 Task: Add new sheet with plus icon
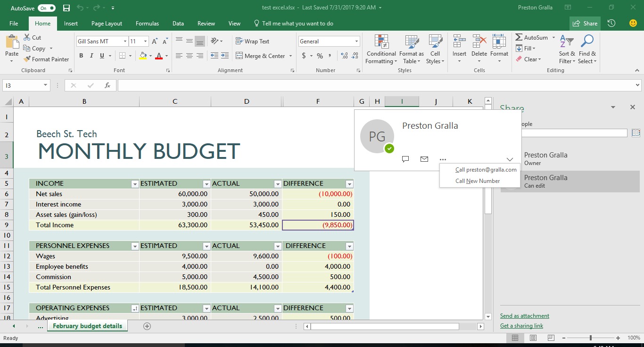click(x=147, y=326)
